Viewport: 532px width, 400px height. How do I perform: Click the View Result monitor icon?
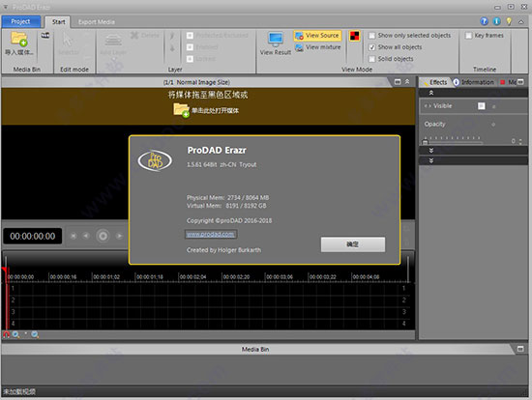tap(276, 40)
